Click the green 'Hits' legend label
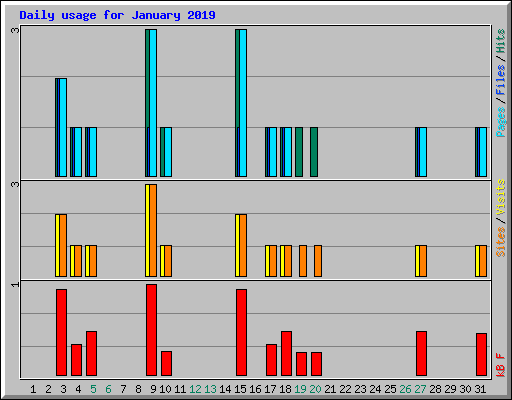This screenshot has width=512, height=400. 501,41
